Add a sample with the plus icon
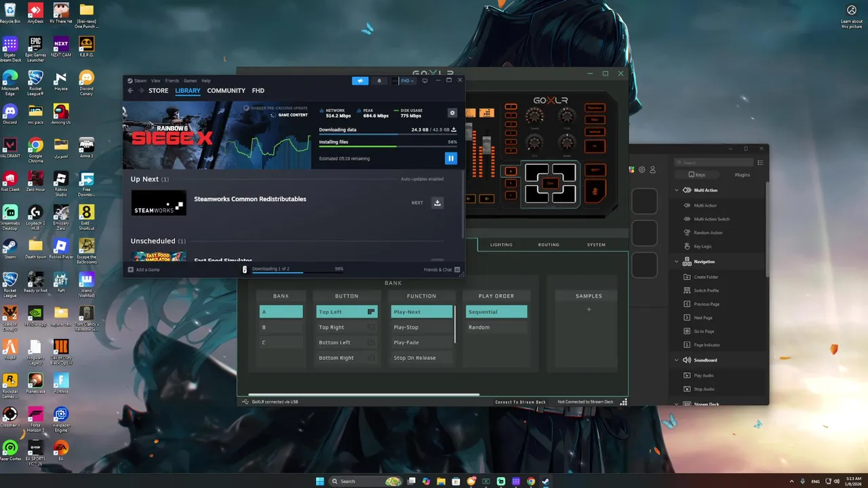The width and height of the screenshot is (868, 488). 589,310
